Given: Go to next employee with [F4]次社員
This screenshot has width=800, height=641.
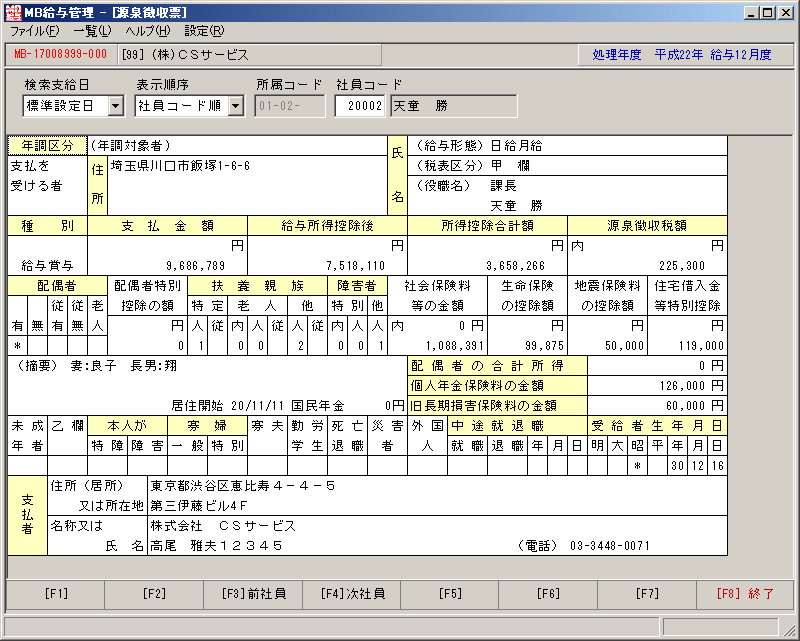Looking at the screenshot, I should pyautogui.click(x=352, y=594).
